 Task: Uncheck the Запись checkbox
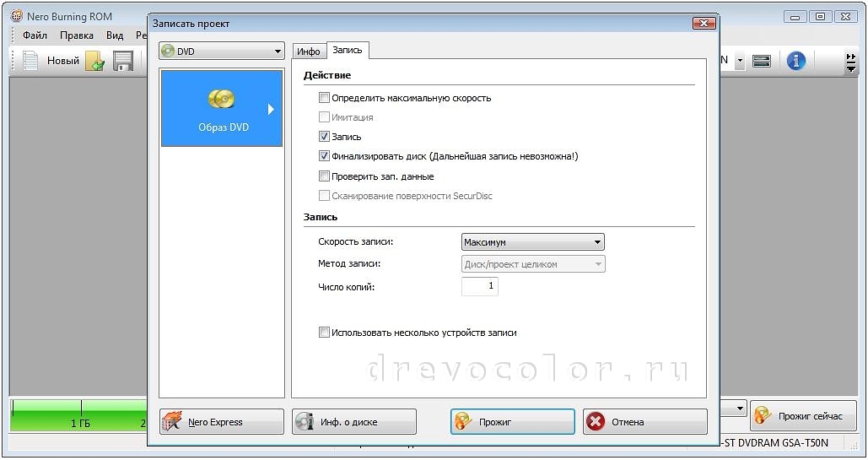click(x=324, y=137)
